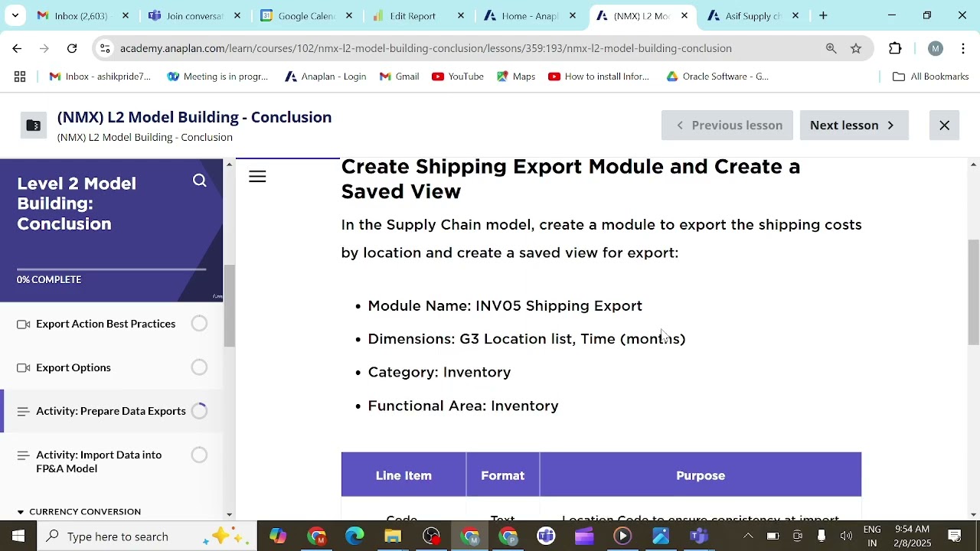Toggle completion circle for Import Data into FP&A
Viewport: 980px width, 551px height.
point(199,455)
